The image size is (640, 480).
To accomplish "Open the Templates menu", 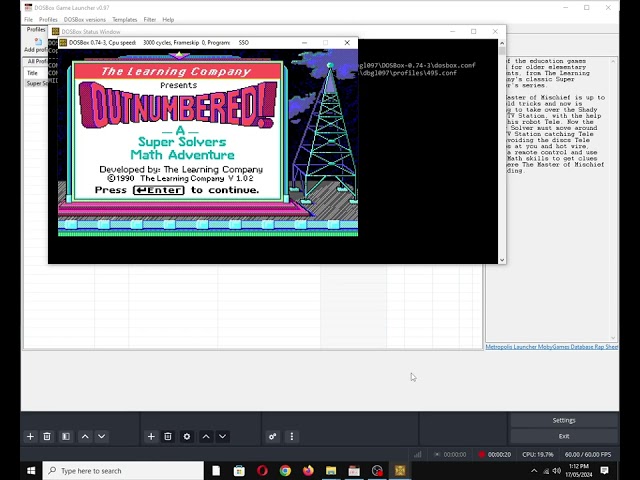I will [124, 20].
